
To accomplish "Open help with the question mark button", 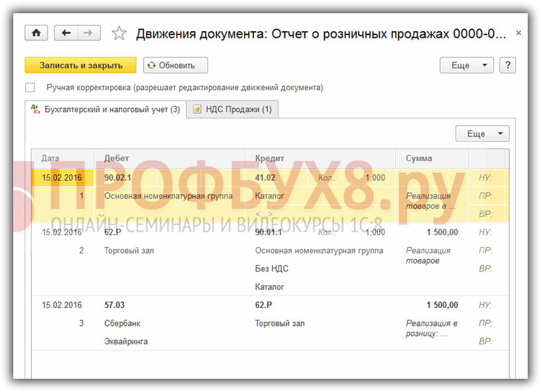I will 508,65.
